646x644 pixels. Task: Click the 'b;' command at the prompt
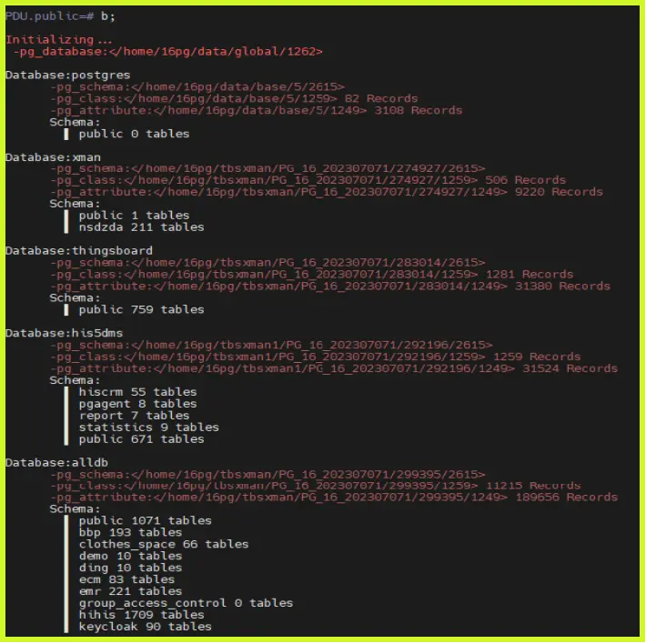[x=108, y=16]
